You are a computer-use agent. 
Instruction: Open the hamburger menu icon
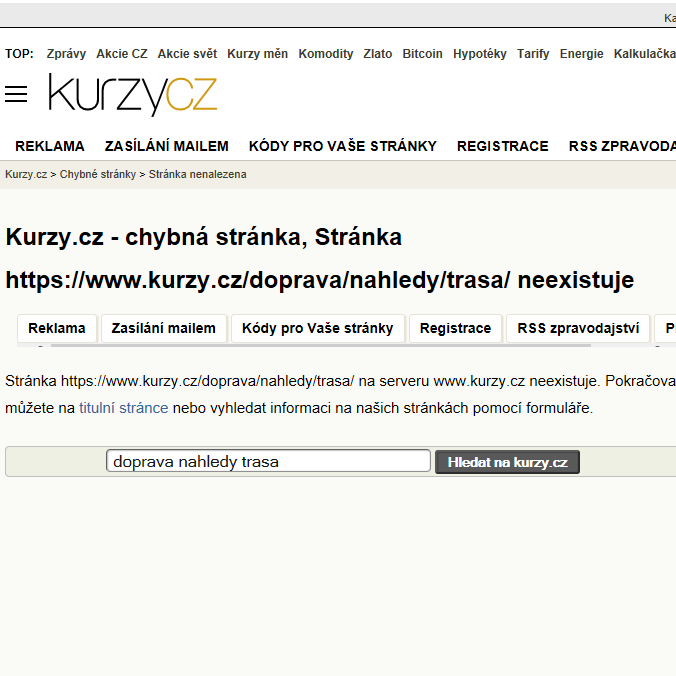[16, 94]
